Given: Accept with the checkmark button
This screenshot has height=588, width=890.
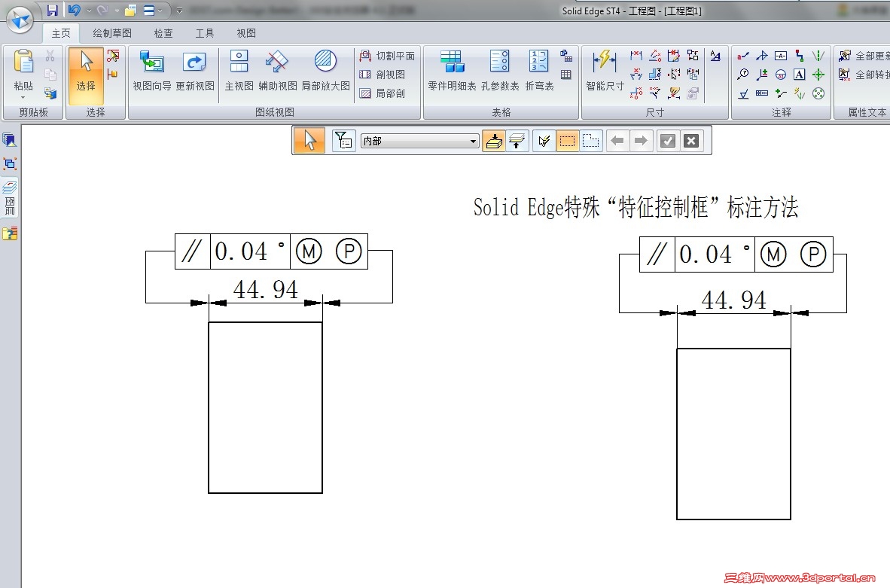Looking at the screenshot, I should coord(667,140).
